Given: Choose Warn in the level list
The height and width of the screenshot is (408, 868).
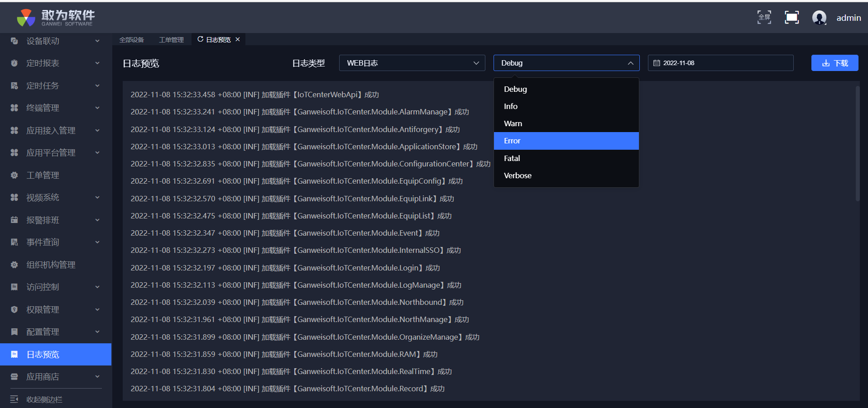Looking at the screenshot, I should pyautogui.click(x=566, y=123).
